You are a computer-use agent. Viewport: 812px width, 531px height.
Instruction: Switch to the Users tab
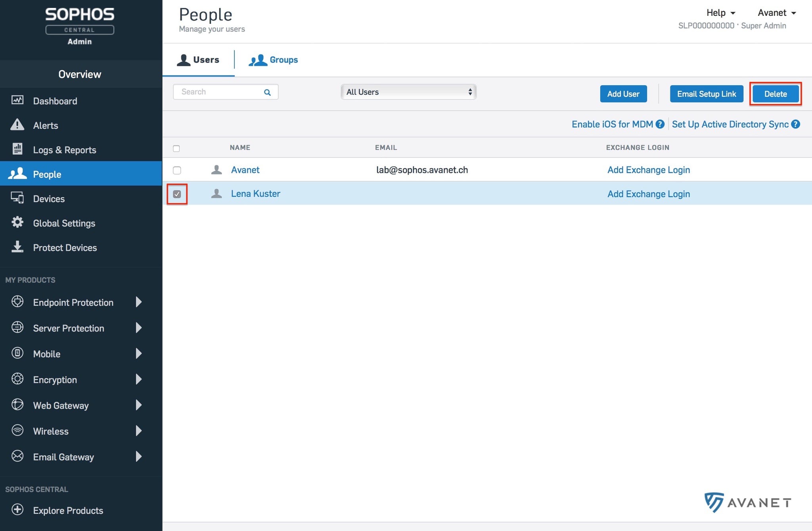pyautogui.click(x=198, y=60)
